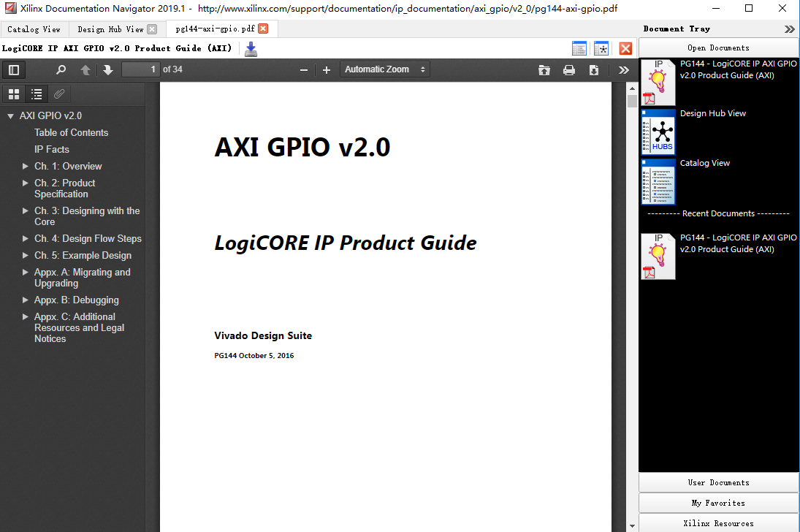Open the search tool in the PDF viewer
The height and width of the screenshot is (532, 800).
pyautogui.click(x=60, y=69)
